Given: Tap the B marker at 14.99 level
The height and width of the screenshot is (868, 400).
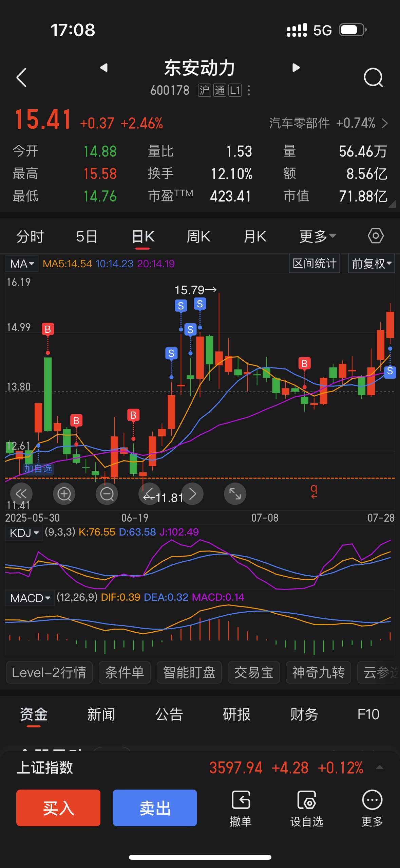Looking at the screenshot, I should [x=48, y=329].
